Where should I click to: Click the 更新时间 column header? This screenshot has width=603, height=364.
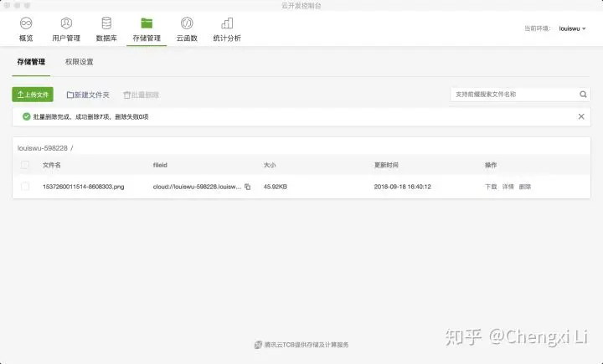tap(386, 165)
